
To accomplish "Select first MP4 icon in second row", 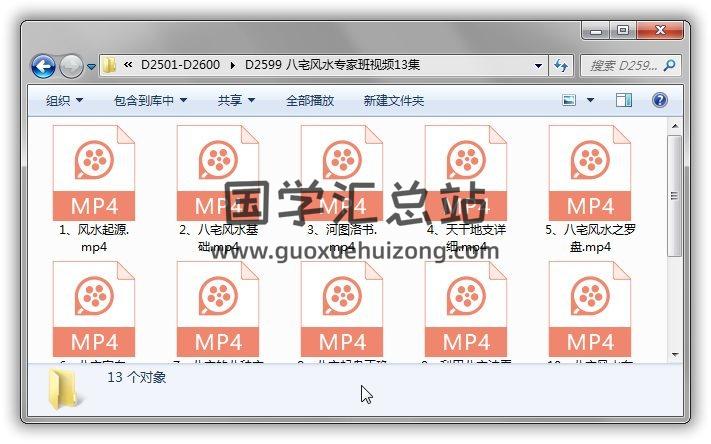I will tap(94, 309).
